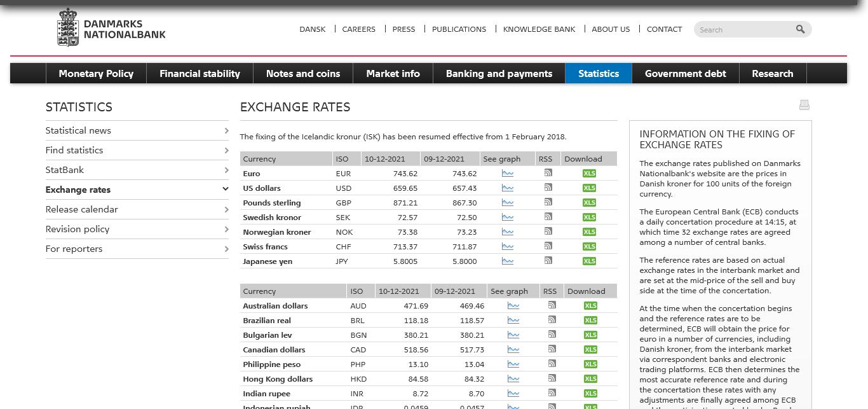Expand the Statistical news sidebar item
Image resolution: width=868 pixels, height=409 pixels.
(x=226, y=130)
